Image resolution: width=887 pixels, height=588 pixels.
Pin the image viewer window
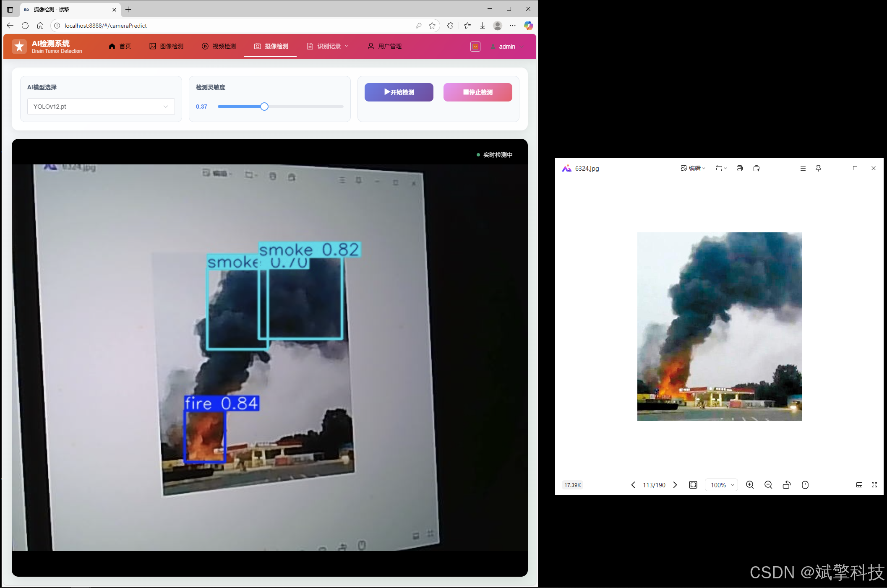pyautogui.click(x=818, y=168)
